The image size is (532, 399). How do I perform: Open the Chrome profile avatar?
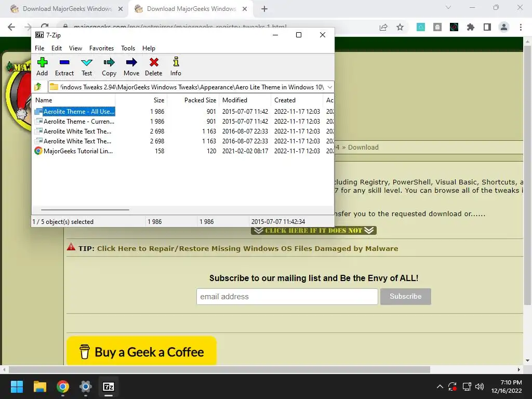pos(504,27)
